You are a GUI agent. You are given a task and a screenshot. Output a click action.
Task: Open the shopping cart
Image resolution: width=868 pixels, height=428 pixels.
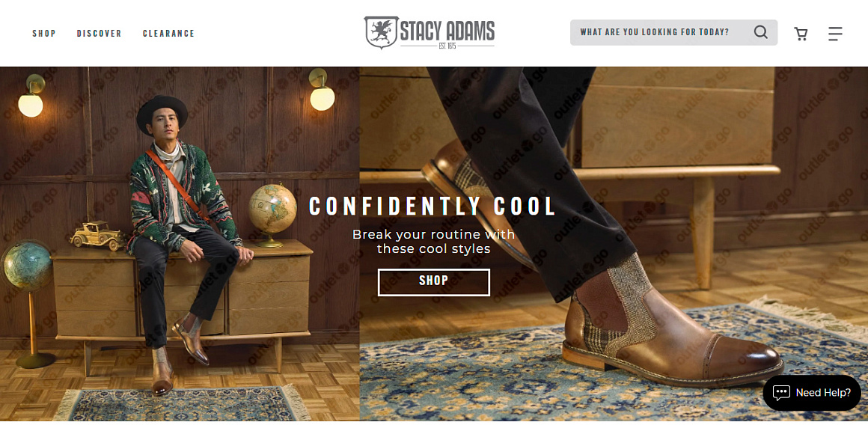tap(801, 34)
